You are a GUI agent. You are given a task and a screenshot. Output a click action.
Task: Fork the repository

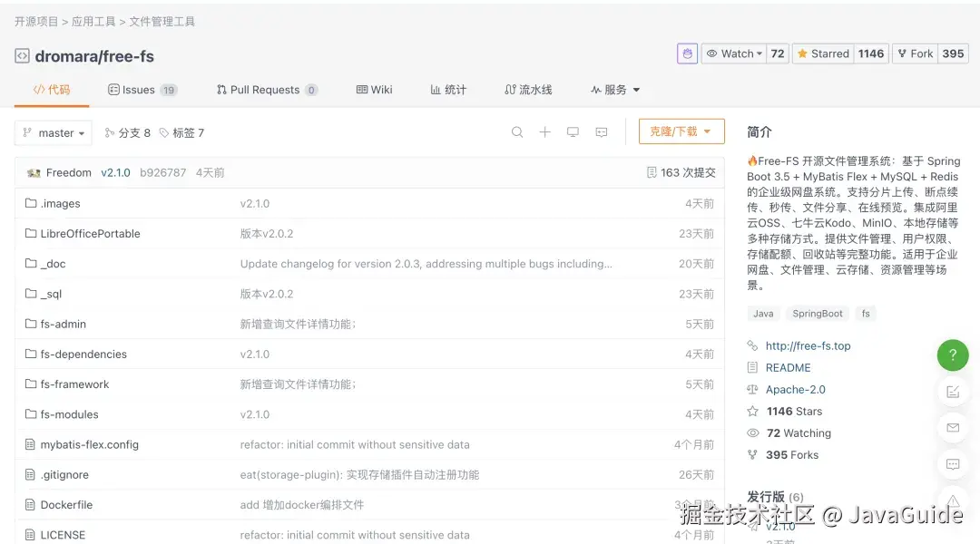915,53
